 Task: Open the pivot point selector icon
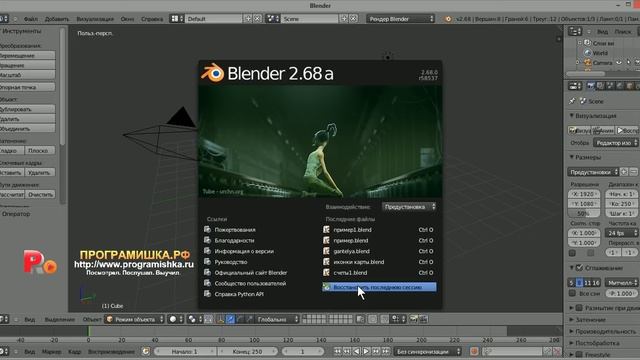click(x=196, y=319)
